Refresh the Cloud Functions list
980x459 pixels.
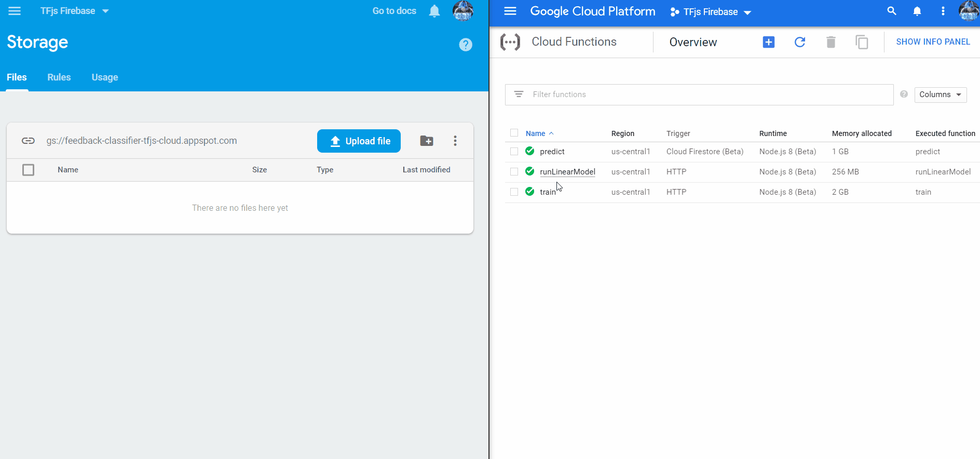pos(800,42)
